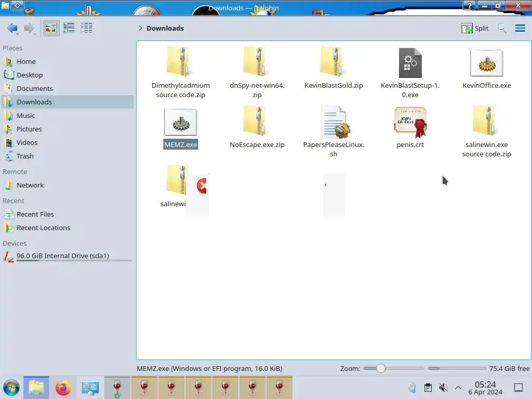The height and width of the screenshot is (399, 532).
Task: Select Dimethylcadmium source code.zip archive icon
Action: [180, 62]
